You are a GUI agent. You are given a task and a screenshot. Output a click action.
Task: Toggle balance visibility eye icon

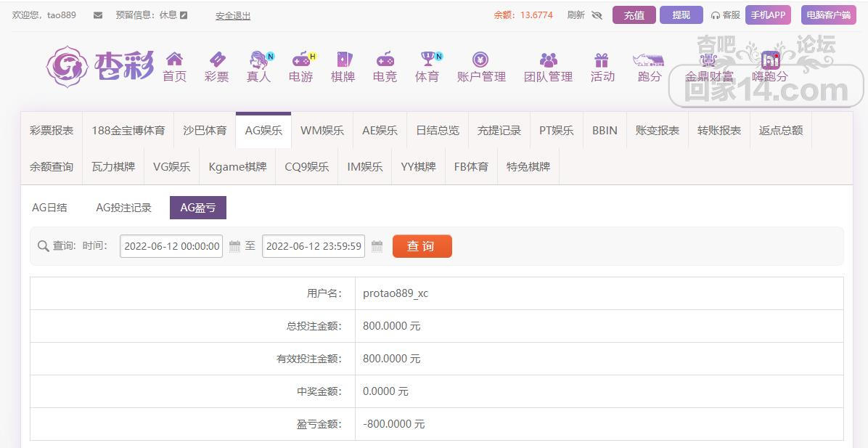coord(597,15)
